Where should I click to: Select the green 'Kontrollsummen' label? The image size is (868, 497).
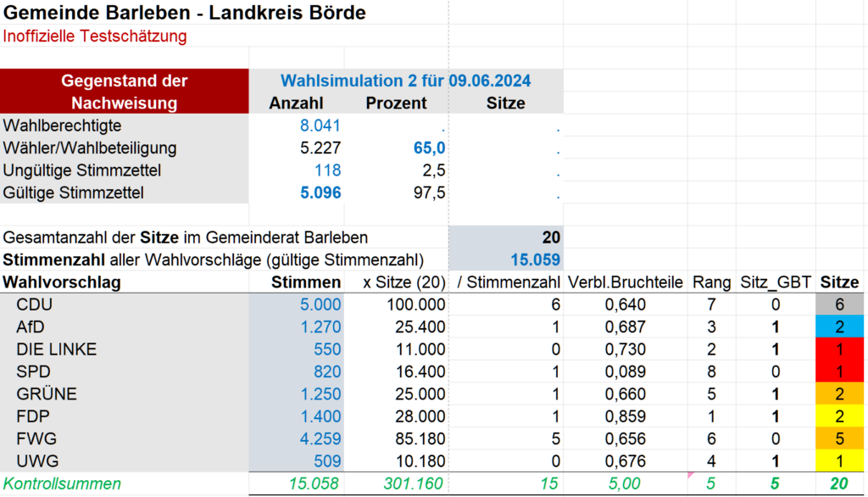62,483
